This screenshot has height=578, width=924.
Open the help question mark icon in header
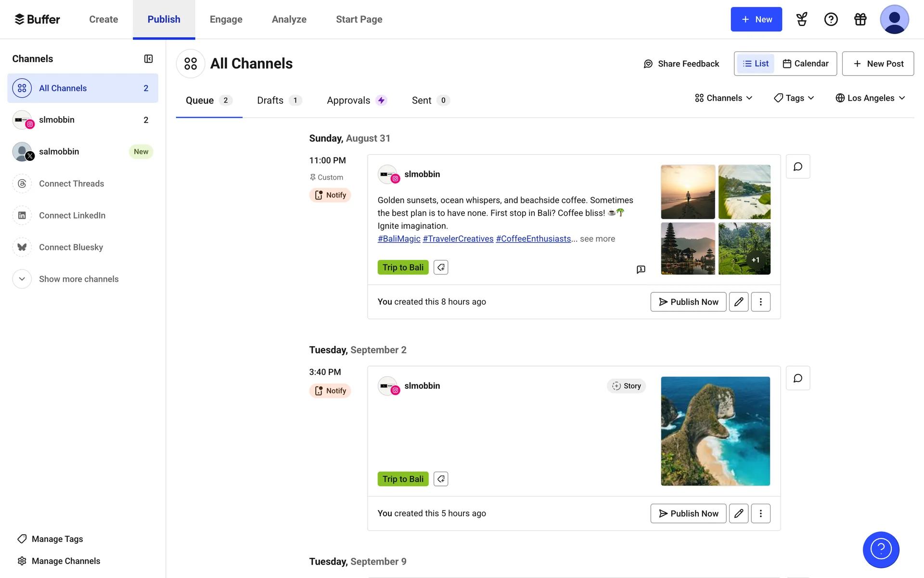(x=831, y=19)
